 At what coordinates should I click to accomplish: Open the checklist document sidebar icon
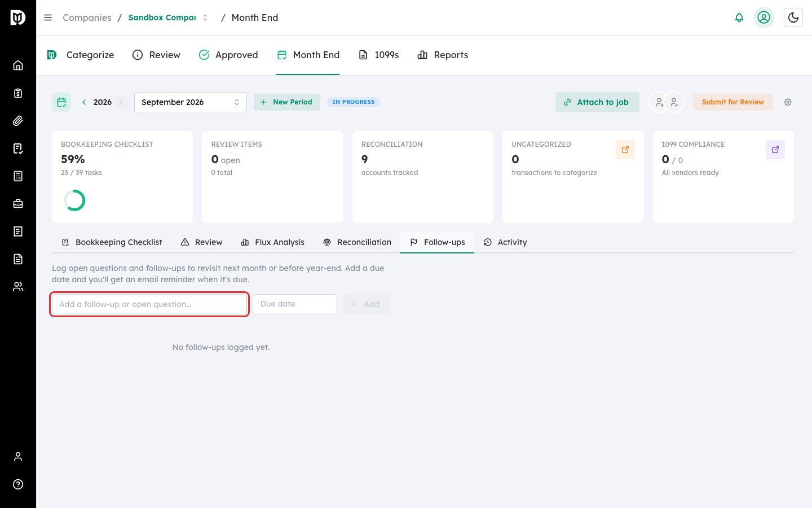pyautogui.click(x=18, y=148)
